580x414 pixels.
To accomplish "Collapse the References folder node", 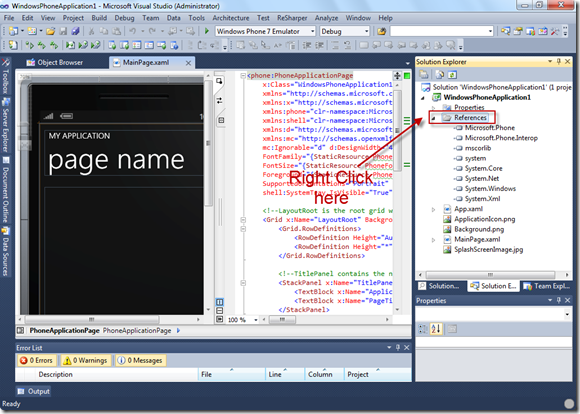I will pos(434,118).
